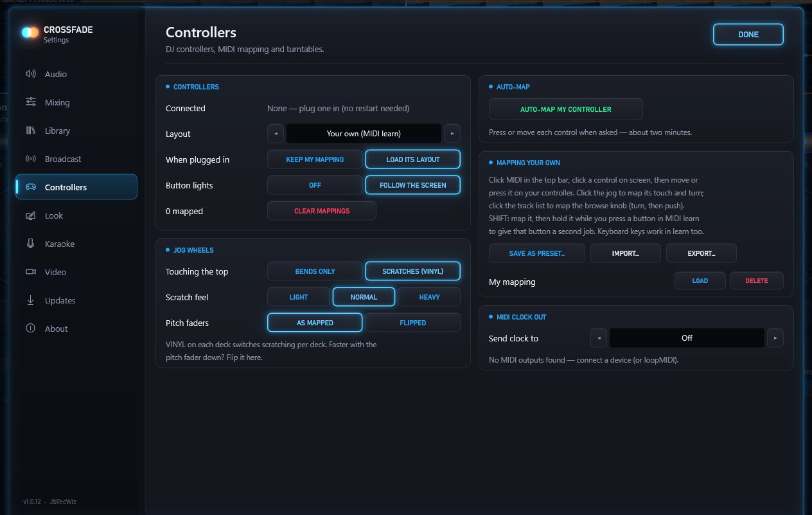Viewport: 812px width, 515px height.
Task: Go to the Library settings section
Action: click(x=76, y=131)
